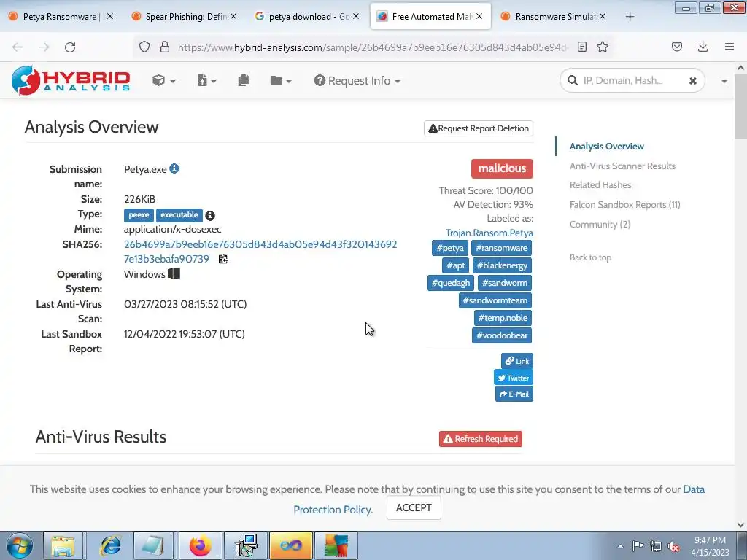747x560 pixels.
Task: Share report via E-Mail button
Action: (514, 394)
